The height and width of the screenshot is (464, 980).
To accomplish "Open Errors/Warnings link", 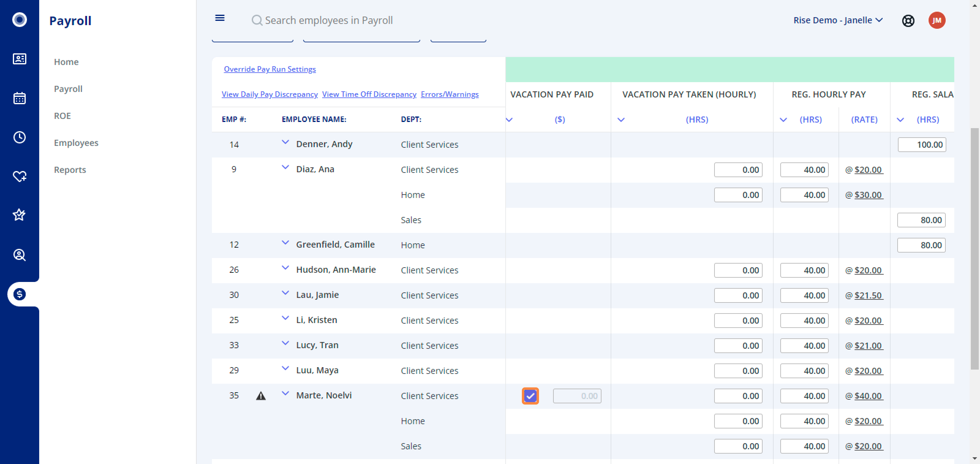I will pyautogui.click(x=450, y=94).
